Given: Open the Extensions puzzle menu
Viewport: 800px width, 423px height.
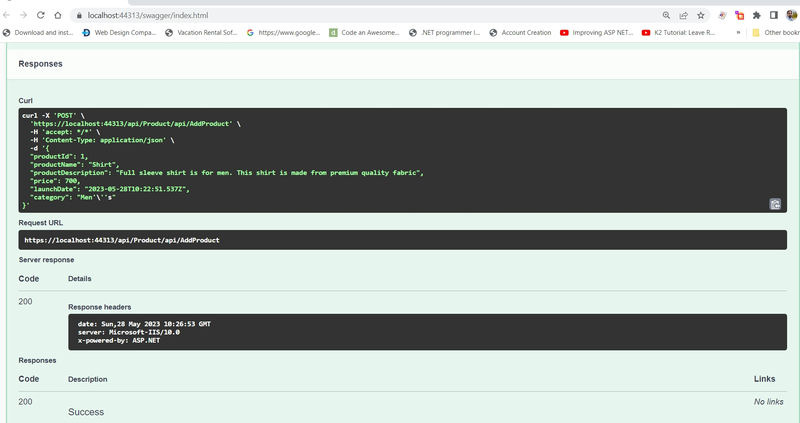Looking at the screenshot, I should [757, 15].
